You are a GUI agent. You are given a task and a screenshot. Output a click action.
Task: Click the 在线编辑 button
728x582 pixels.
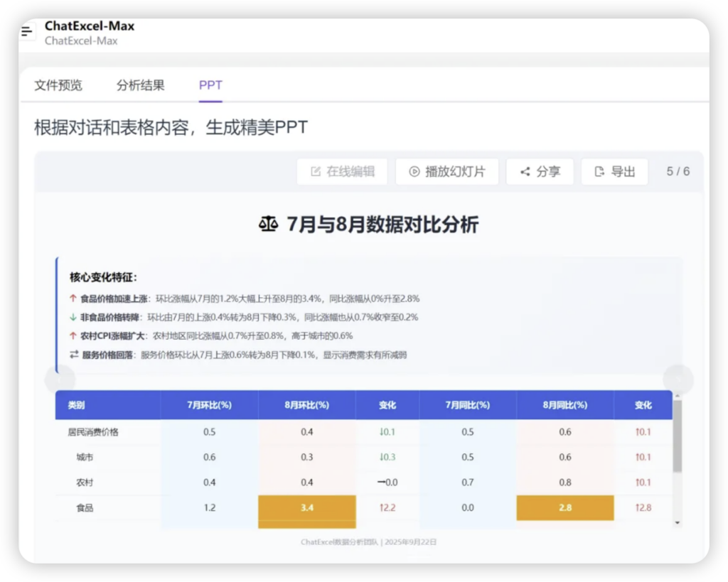pos(342,171)
